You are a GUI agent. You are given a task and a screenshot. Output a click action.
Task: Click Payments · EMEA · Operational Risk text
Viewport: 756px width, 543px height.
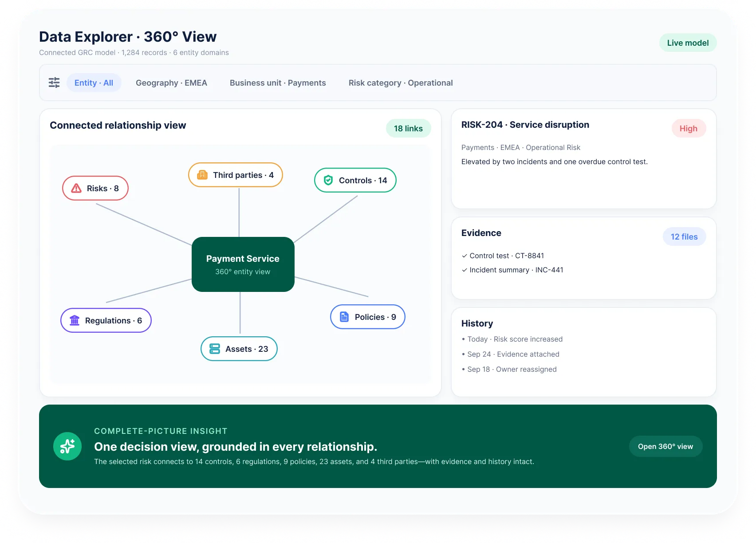pyautogui.click(x=521, y=147)
